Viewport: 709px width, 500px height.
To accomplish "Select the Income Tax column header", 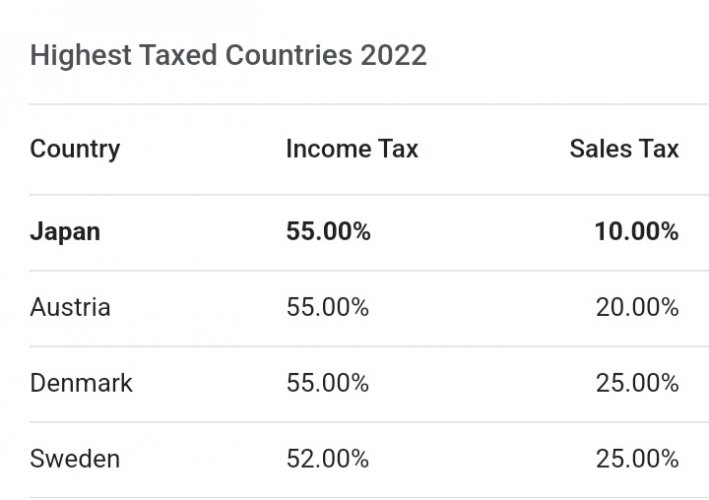I will 352,148.
